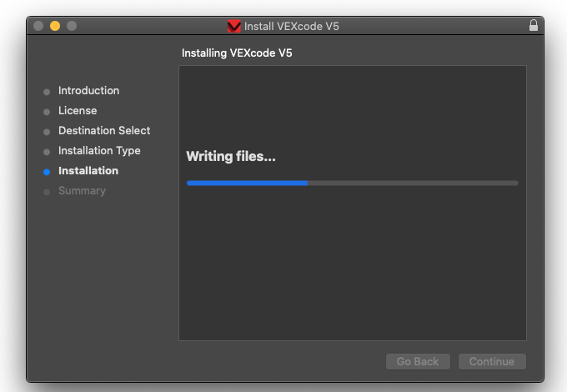Click the Go Back button
The image size is (567, 392).
418,361
